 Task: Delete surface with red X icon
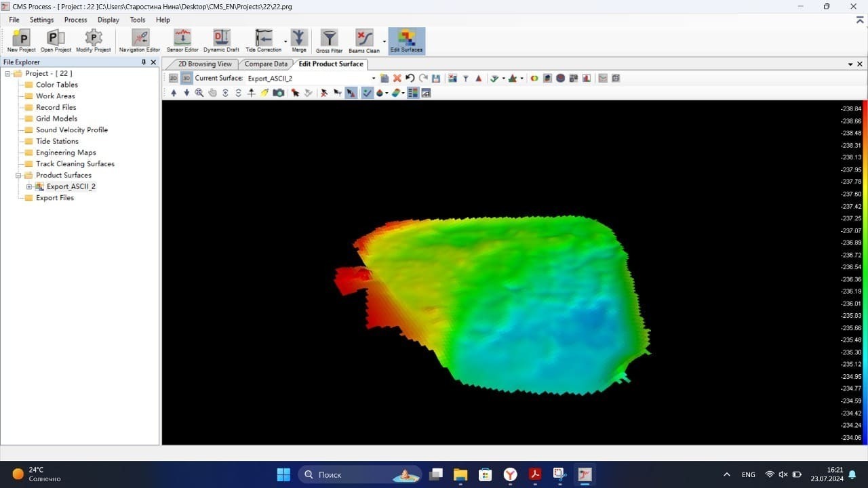(397, 79)
